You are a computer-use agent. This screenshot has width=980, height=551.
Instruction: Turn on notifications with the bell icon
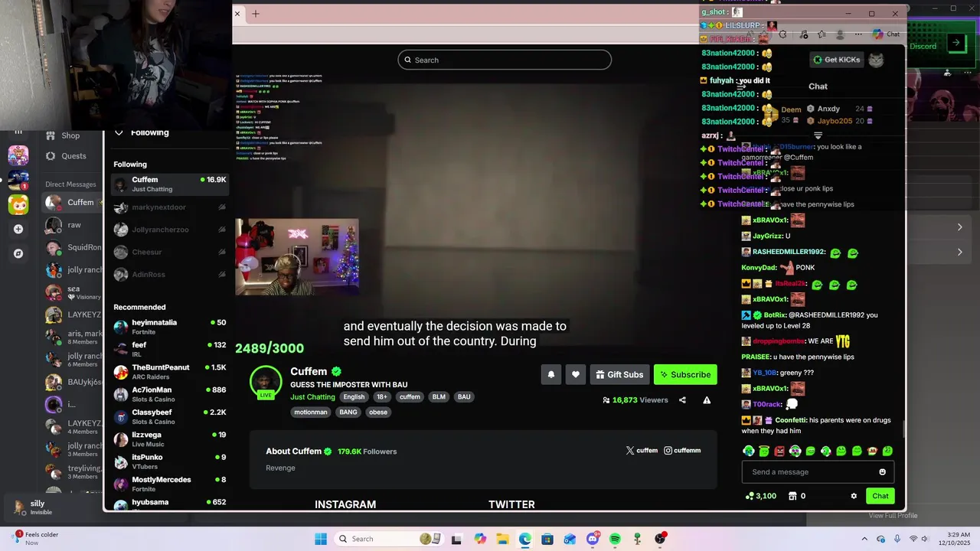[x=551, y=374]
